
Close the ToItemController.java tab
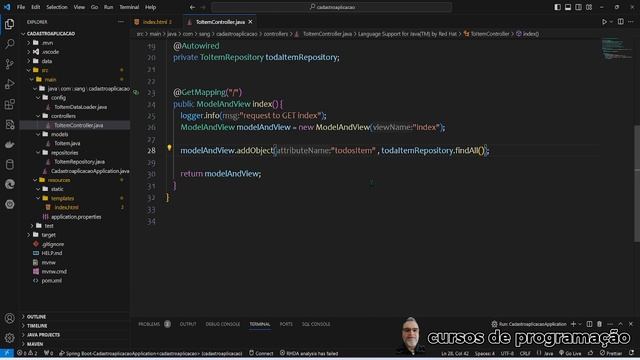(x=251, y=22)
